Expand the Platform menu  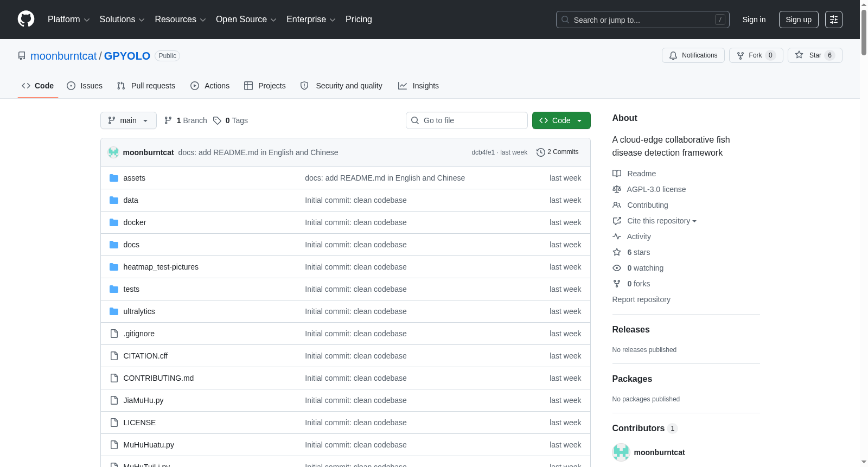point(68,20)
